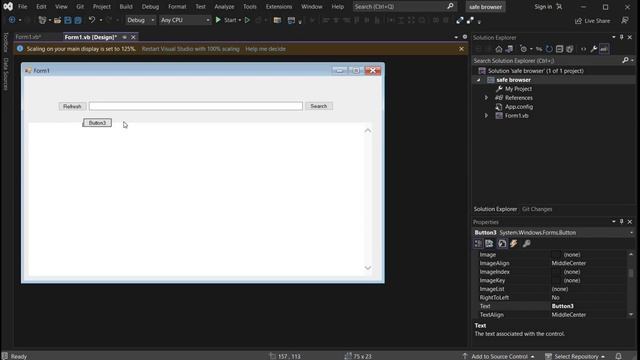Image resolution: width=640 pixels, height=360 pixels.
Task: Click the Text property value Button3
Action: tap(562, 306)
